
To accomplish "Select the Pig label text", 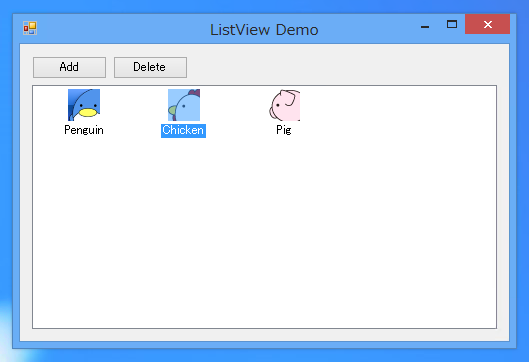I will (284, 130).
